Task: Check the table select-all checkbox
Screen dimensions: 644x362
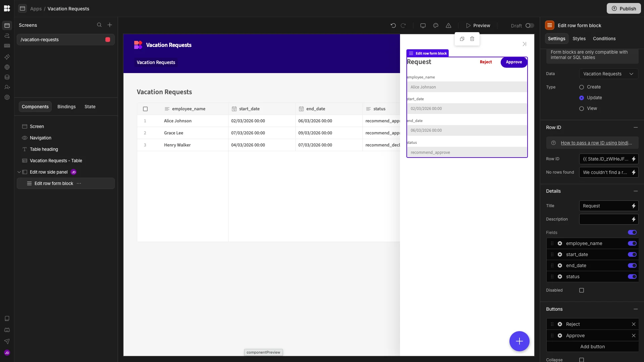Action: [x=145, y=109]
